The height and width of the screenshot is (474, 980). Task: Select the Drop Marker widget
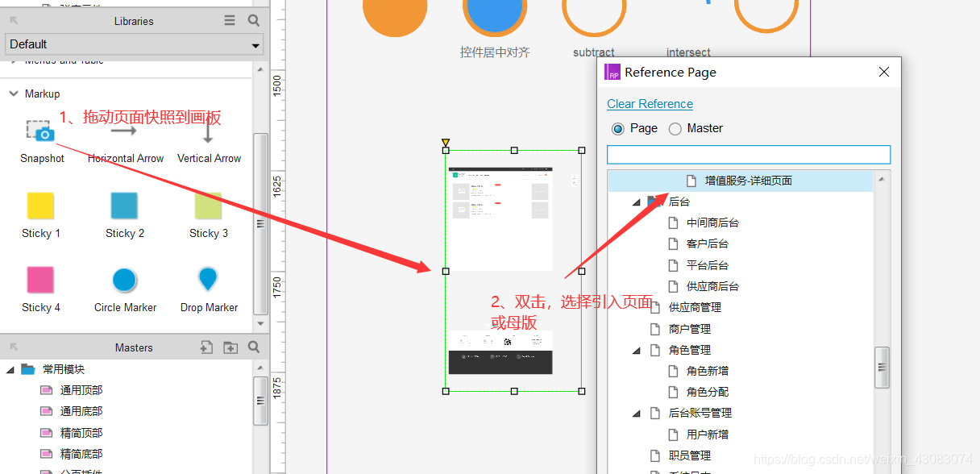[208, 280]
